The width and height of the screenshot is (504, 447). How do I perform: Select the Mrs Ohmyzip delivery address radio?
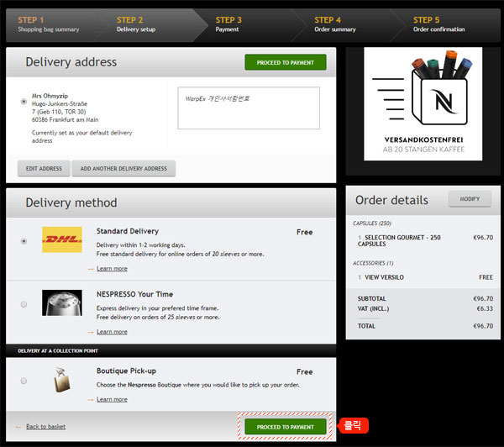pyautogui.click(x=24, y=102)
